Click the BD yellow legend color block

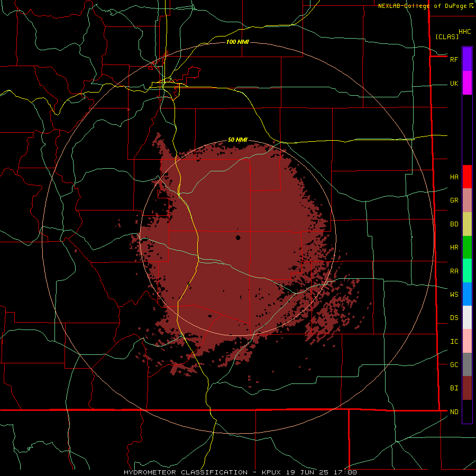467,224
